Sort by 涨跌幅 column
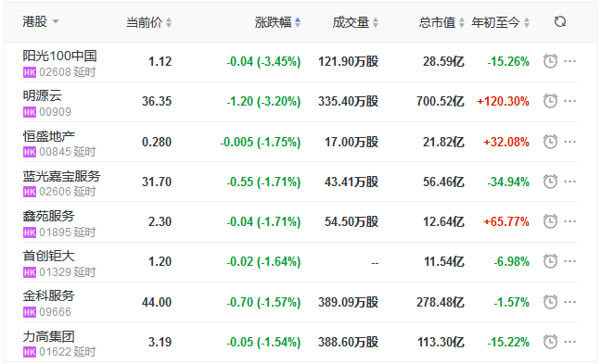The width and height of the screenshot is (601, 364). coord(277,22)
